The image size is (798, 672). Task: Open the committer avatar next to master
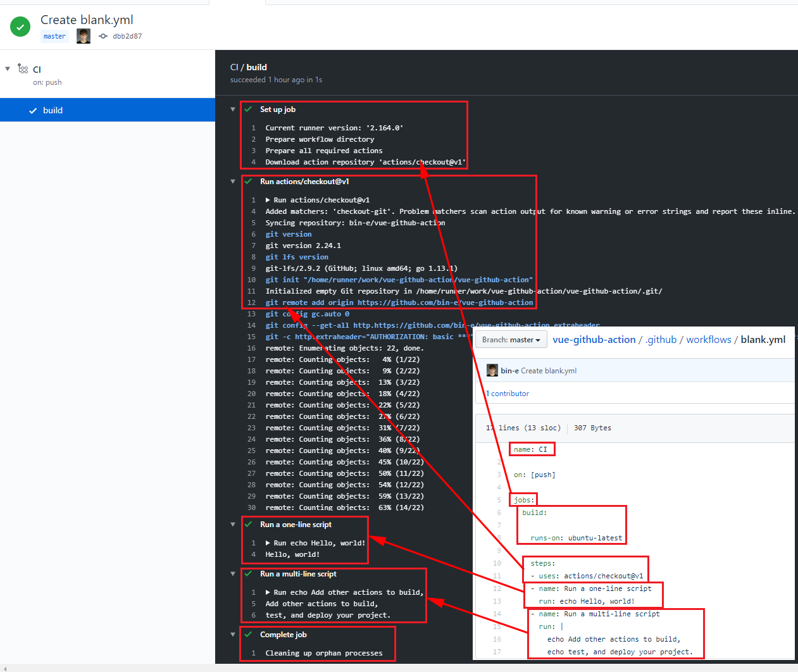pos(84,36)
